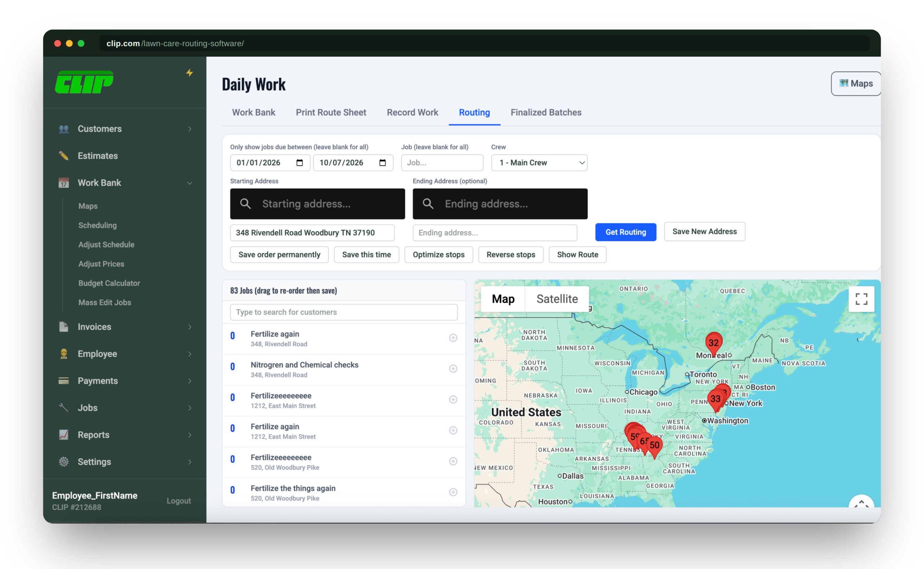The height and width of the screenshot is (569, 924).
Task: Open the Crew dropdown showing 1 - Main Crew
Action: coord(539,163)
